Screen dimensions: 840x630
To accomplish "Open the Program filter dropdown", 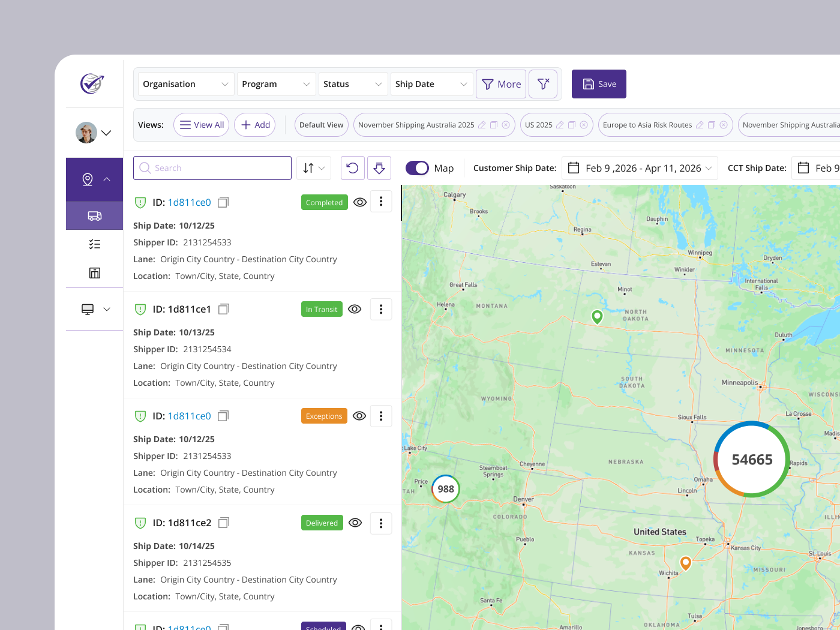I will click(277, 84).
